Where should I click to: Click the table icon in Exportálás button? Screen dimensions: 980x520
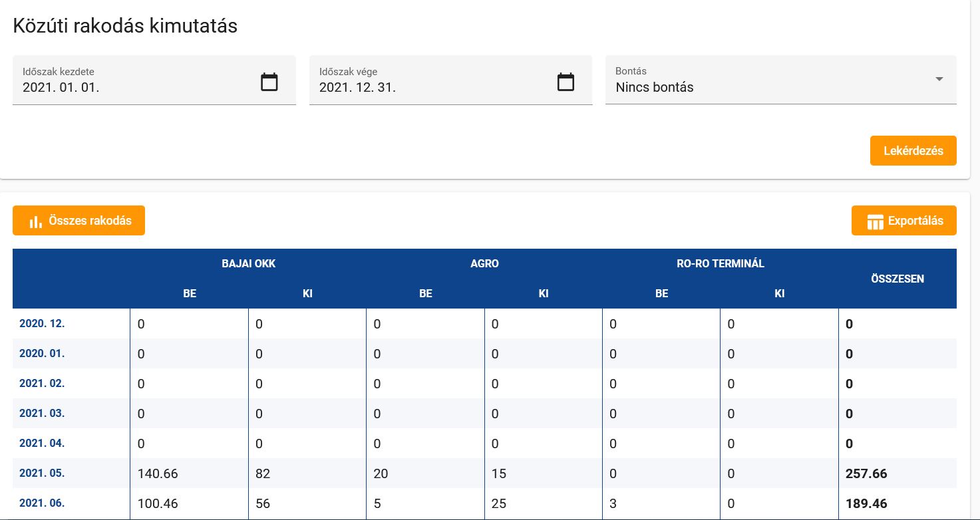pyautogui.click(x=875, y=221)
